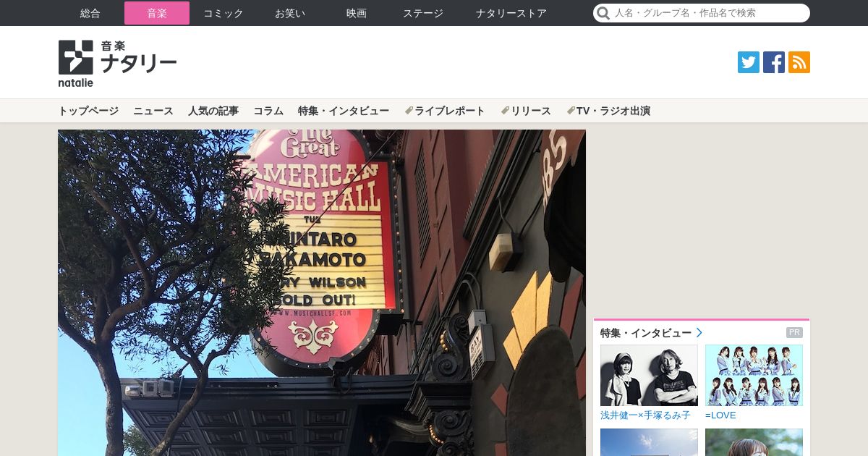This screenshot has height=456, width=868.
Task: Click the =LOVE group thumbnail photo
Action: point(754,375)
